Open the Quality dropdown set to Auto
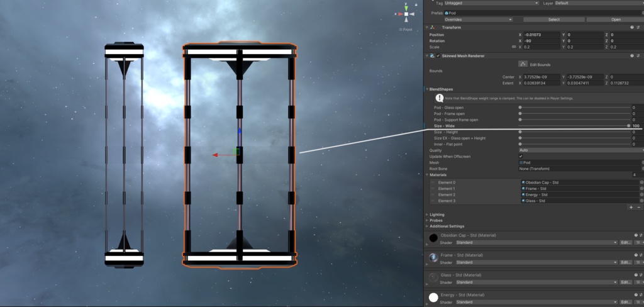 tap(580, 150)
